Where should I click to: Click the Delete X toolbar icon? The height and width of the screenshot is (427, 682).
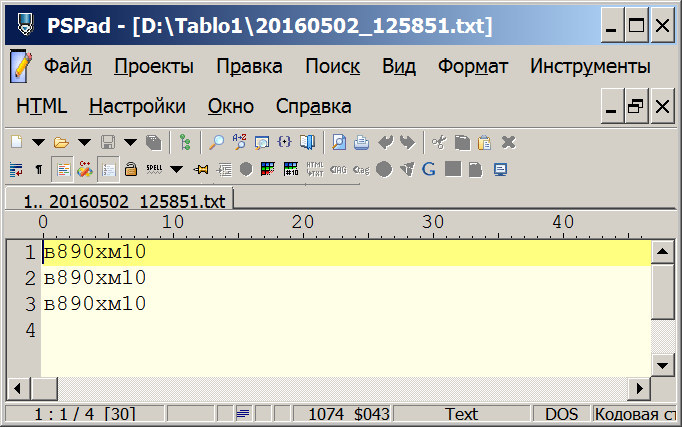(x=508, y=142)
